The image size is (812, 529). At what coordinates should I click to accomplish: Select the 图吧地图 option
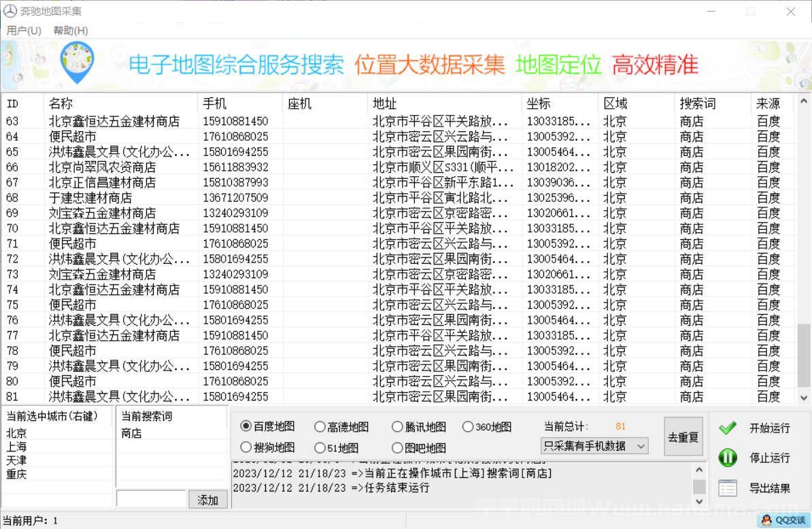tap(396, 447)
